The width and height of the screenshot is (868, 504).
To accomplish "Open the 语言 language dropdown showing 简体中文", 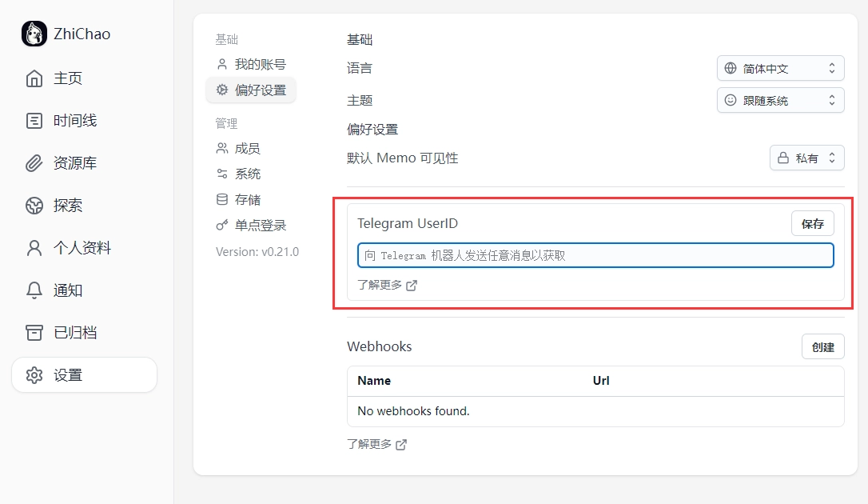I will pyautogui.click(x=780, y=68).
